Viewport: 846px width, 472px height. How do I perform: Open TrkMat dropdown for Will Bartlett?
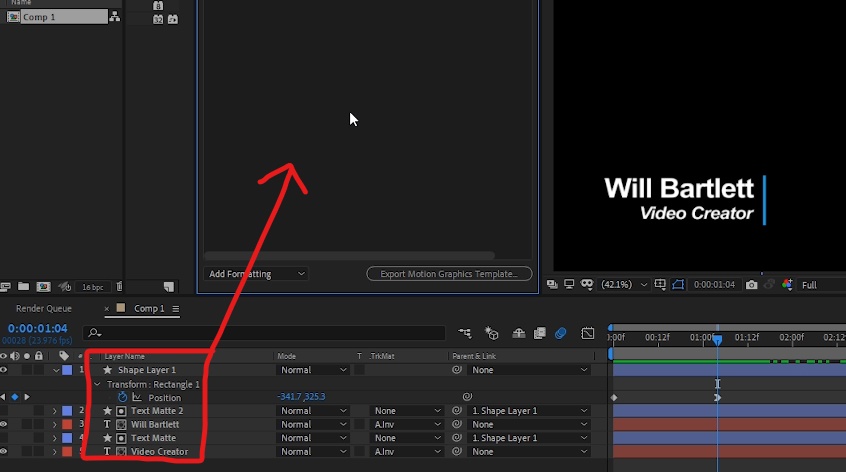(407, 424)
